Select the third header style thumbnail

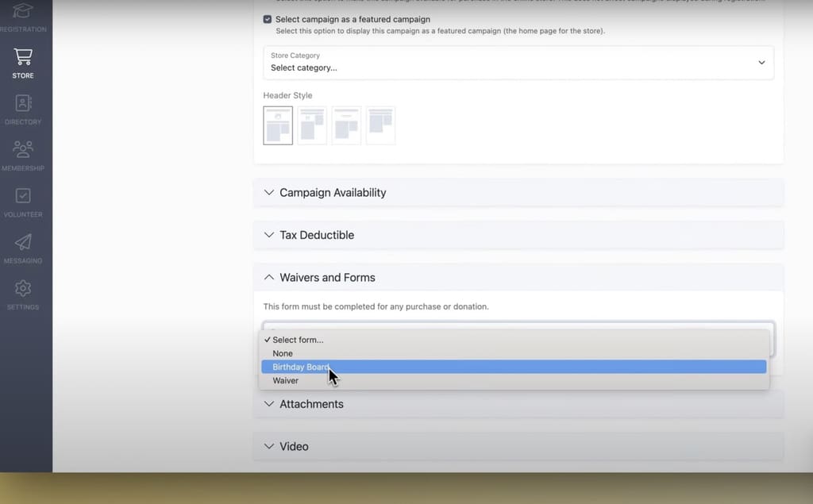click(x=346, y=125)
